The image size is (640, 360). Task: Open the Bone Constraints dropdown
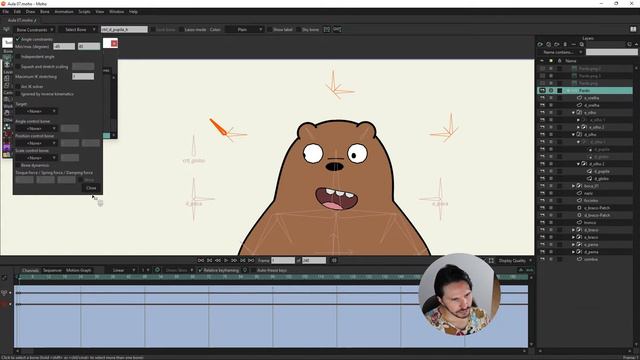pyautogui.click(x=35, y=30)
